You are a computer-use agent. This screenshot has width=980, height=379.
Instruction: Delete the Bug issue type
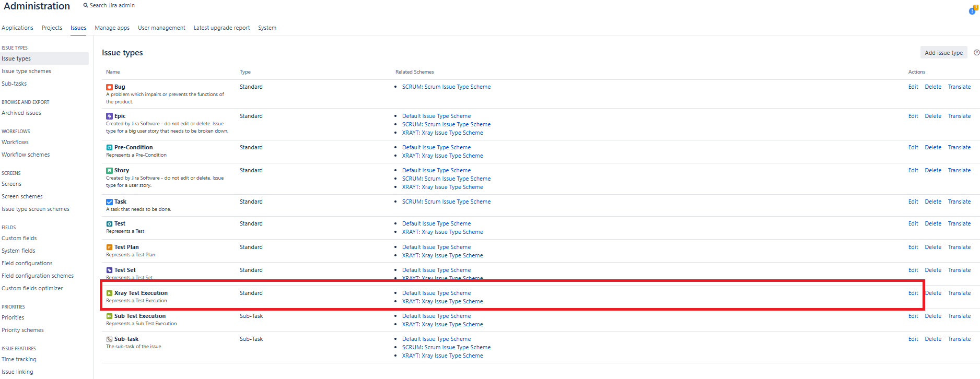pyautogui.click(x=932, y=87)
